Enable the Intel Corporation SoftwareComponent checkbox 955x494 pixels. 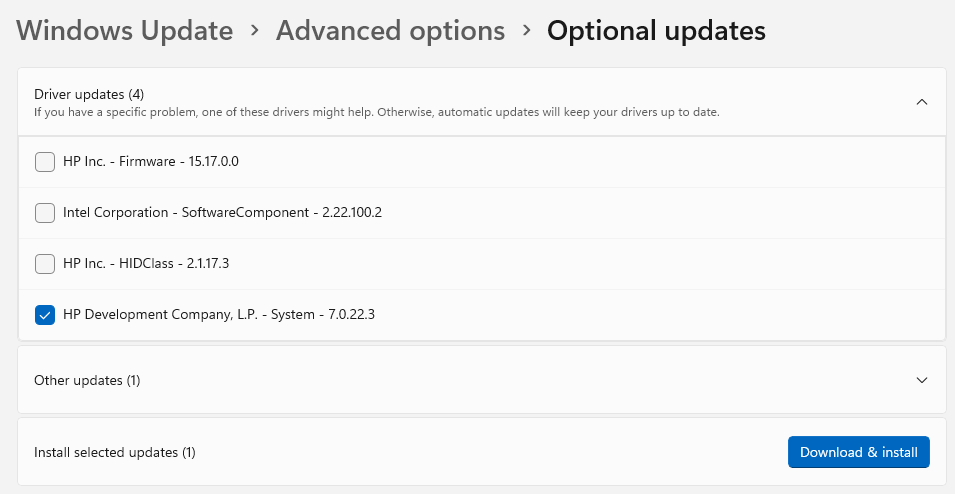point(45,213)
